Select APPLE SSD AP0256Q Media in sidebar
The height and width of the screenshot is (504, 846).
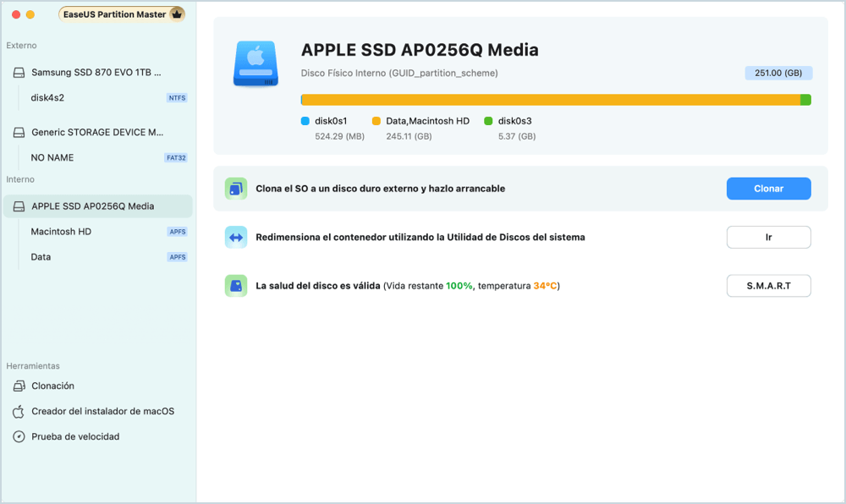(97, 205)
